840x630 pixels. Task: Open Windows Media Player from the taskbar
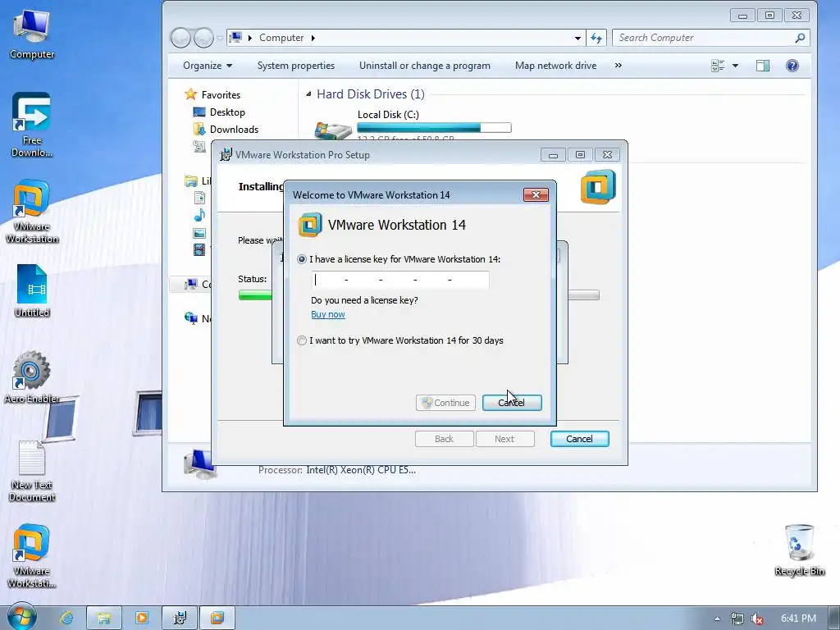click(x=142, y=618)
